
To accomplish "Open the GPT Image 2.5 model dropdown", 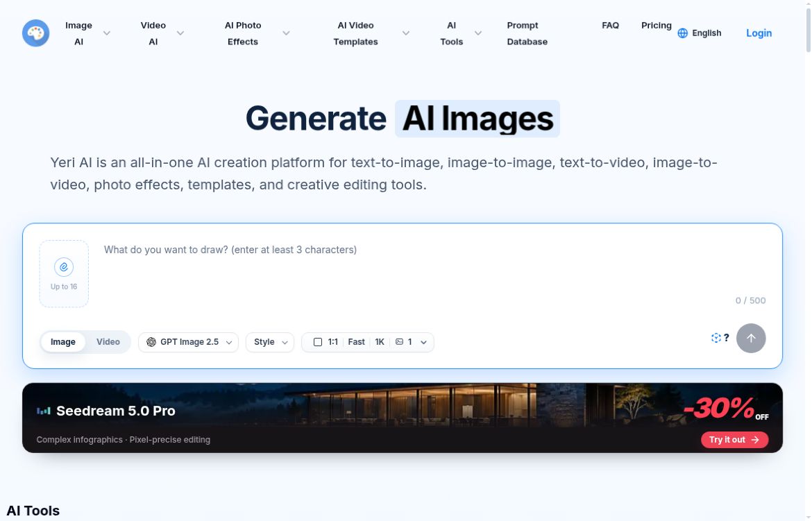I will click(x=189, y=342).
